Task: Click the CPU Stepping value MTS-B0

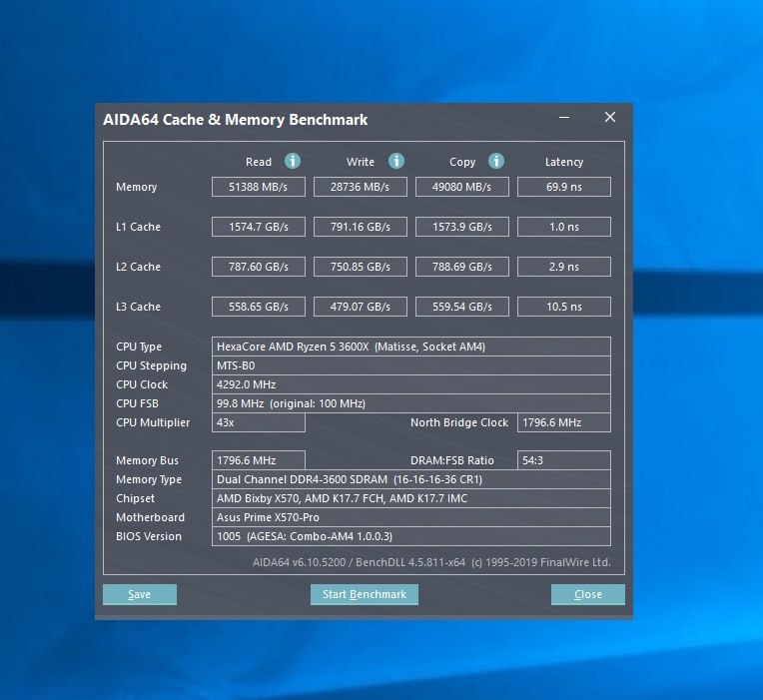Action: pyautogui.click(x=411, y=365)
